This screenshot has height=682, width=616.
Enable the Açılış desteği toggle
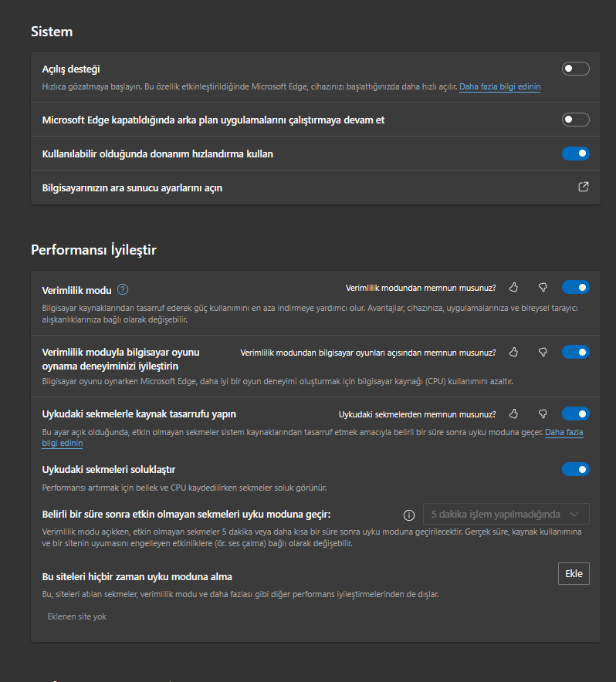click(576, 69)
